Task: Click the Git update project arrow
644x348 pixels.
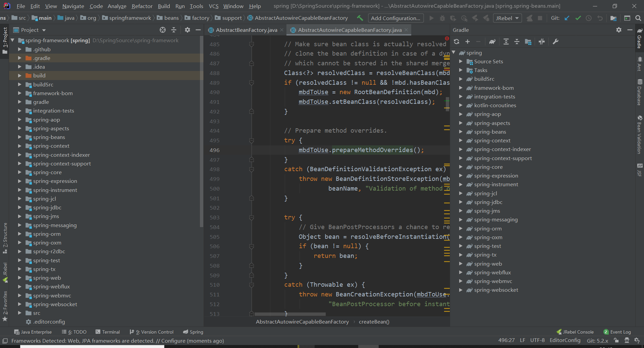Action: tap(567, 18)
